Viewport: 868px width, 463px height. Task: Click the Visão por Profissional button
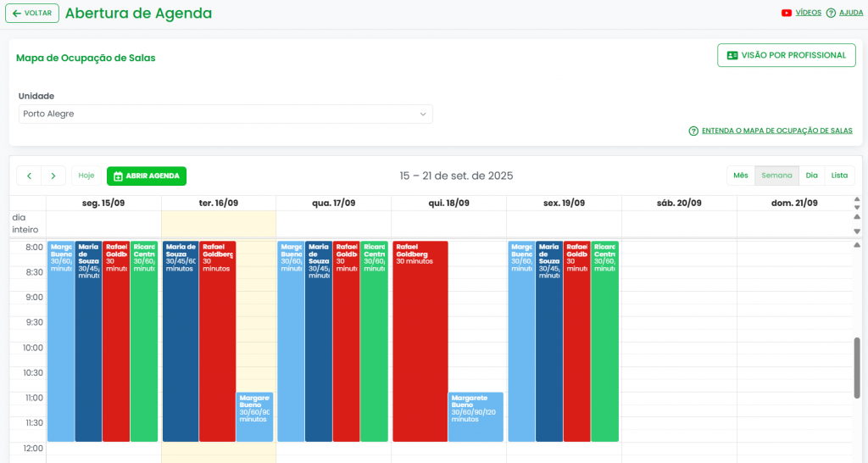pyautogui.click(x=786, y=55)
